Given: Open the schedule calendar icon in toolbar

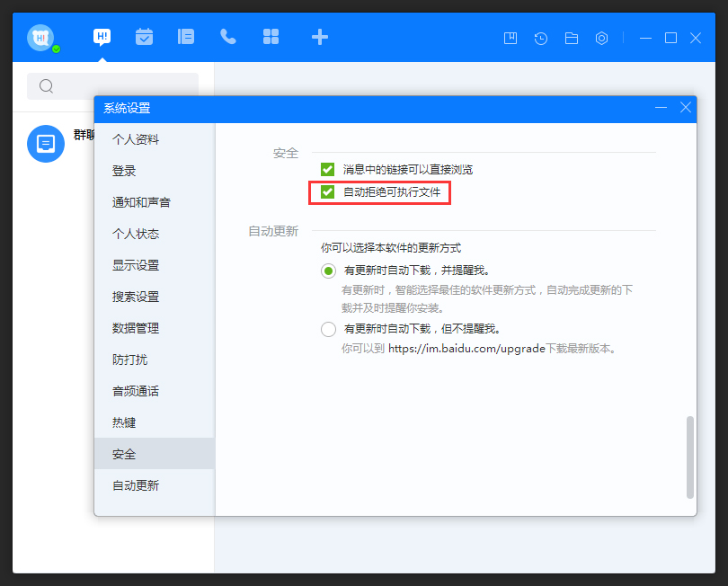Looking at the screenshot, I should pos(144,37).
